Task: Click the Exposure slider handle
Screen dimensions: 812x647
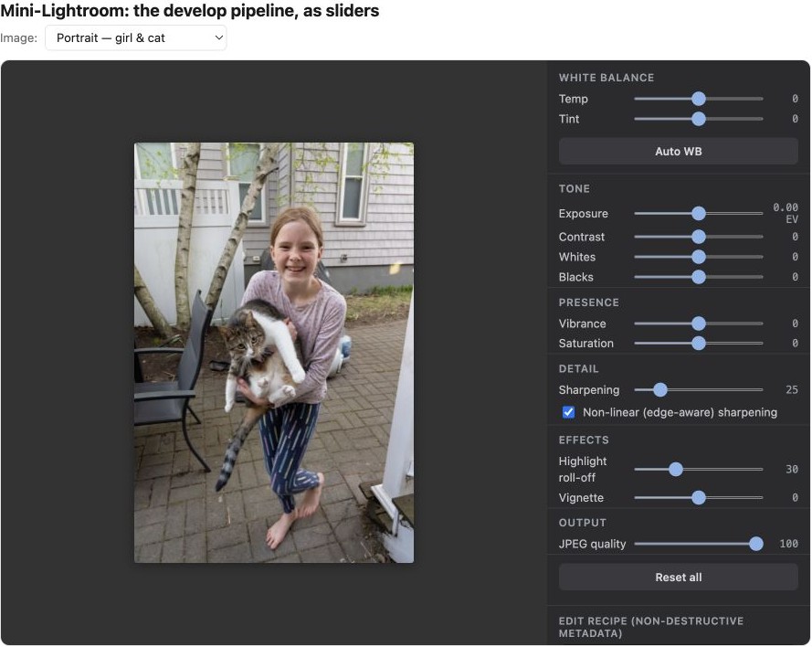Action: tap(699, 213)
